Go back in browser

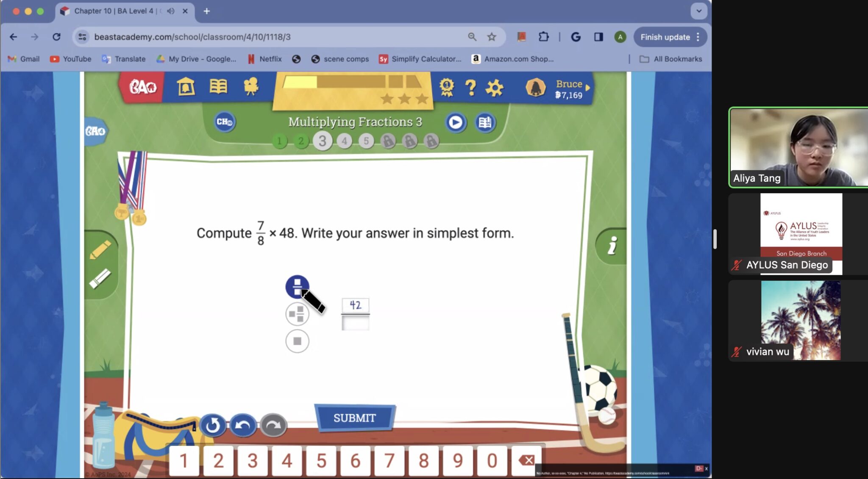(x=13, y=37)
